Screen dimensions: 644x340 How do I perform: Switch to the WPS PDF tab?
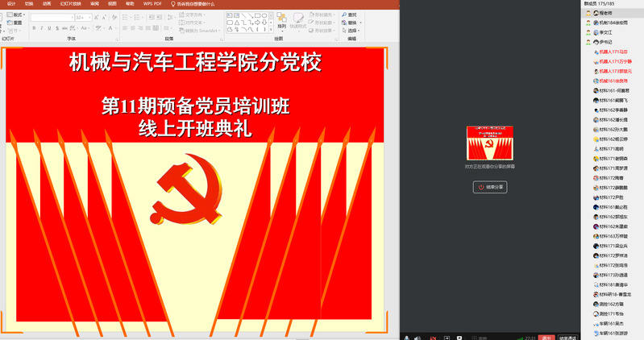[151, 3]
